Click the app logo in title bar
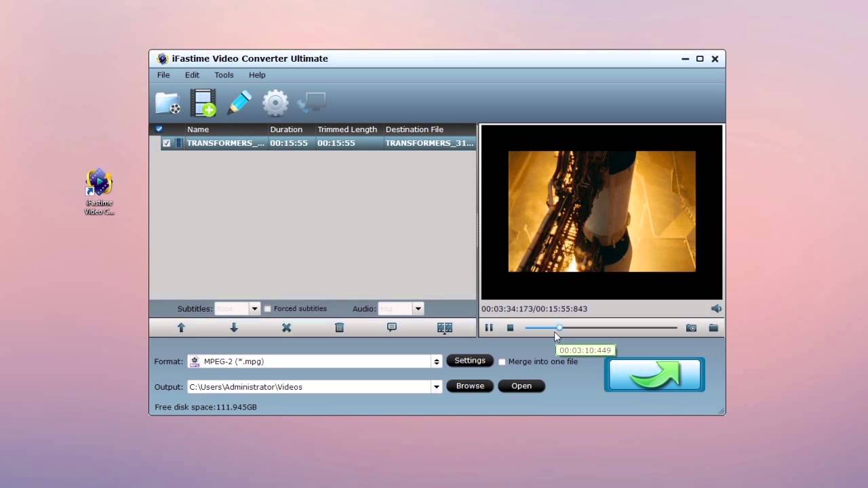The height and width of the screenshot is (488, 868). (x=162, y=58)
